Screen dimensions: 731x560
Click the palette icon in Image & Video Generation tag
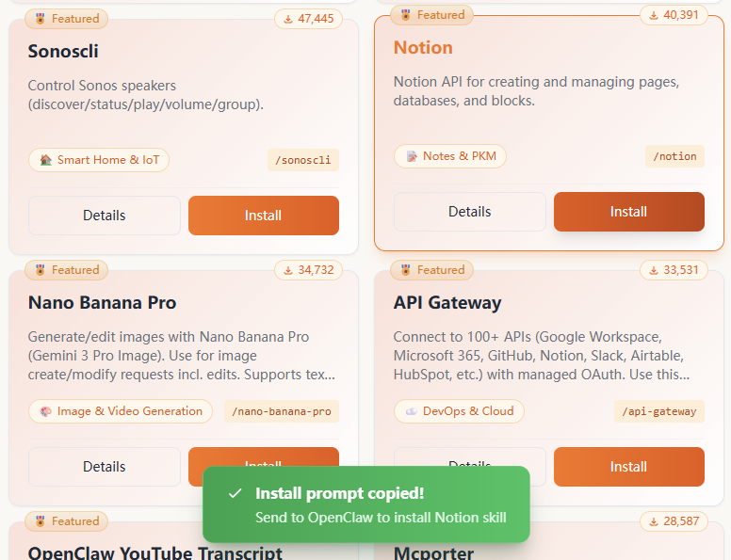45,411
